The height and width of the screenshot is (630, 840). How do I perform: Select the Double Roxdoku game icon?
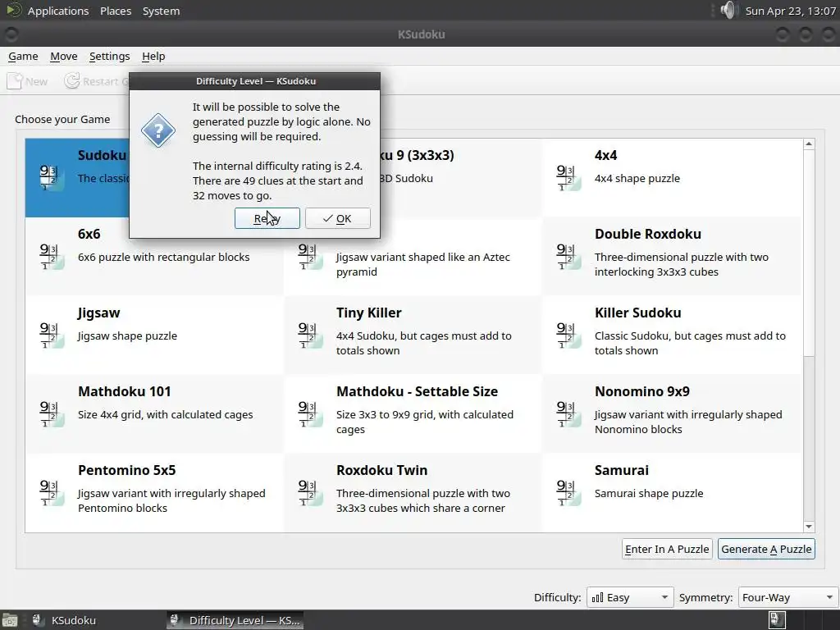coord(568,256)
